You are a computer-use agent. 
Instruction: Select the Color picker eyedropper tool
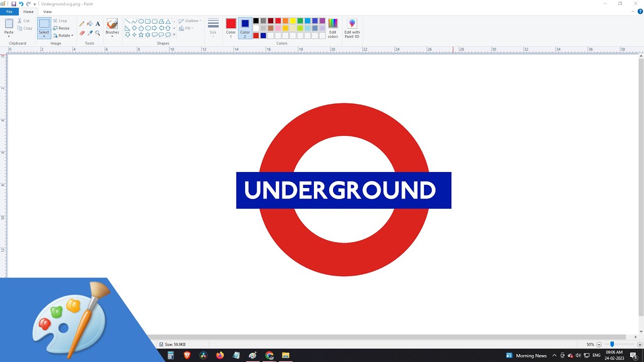click(x=90, y=33)
